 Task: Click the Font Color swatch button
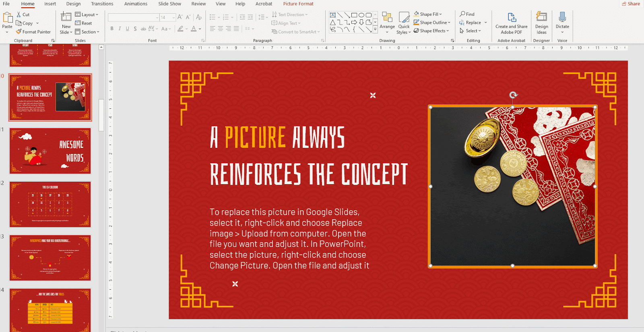(x=194, y=29)
